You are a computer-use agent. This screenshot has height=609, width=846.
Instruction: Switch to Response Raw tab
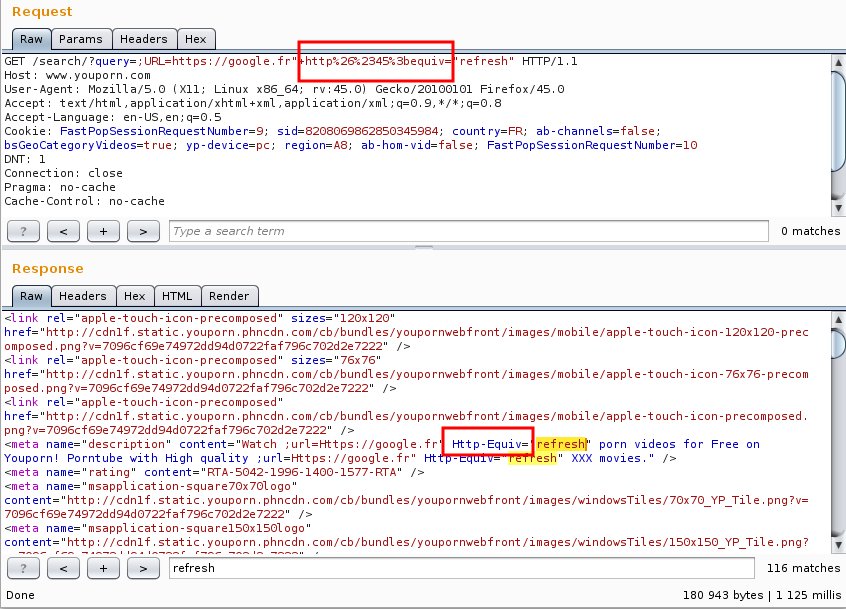tap(31, 296)
